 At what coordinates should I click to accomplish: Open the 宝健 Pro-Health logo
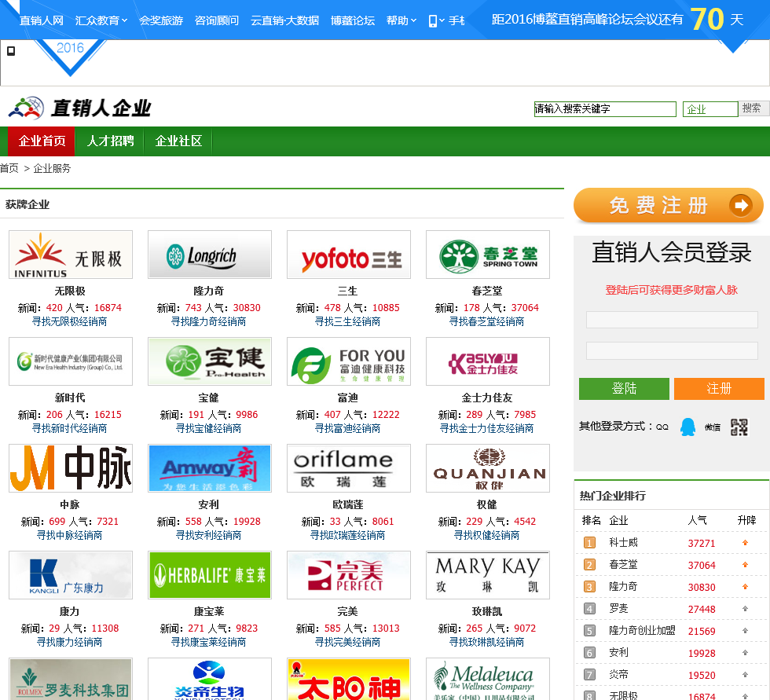(x=210, y=361)
